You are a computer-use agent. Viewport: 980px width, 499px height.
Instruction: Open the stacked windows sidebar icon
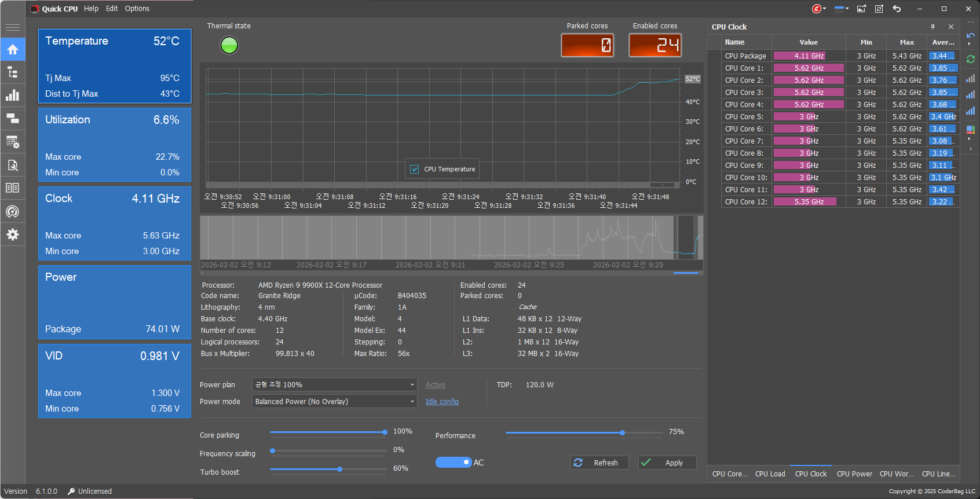13,119
